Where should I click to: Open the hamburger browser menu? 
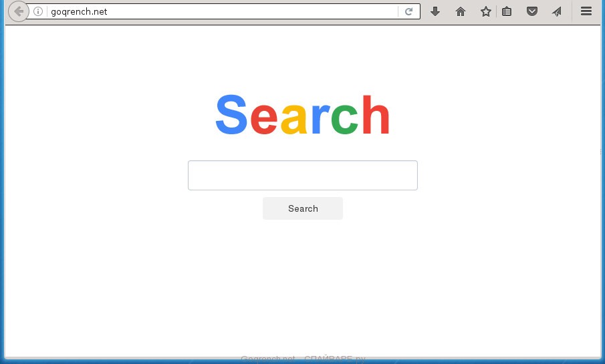click(x=586, y=11)
